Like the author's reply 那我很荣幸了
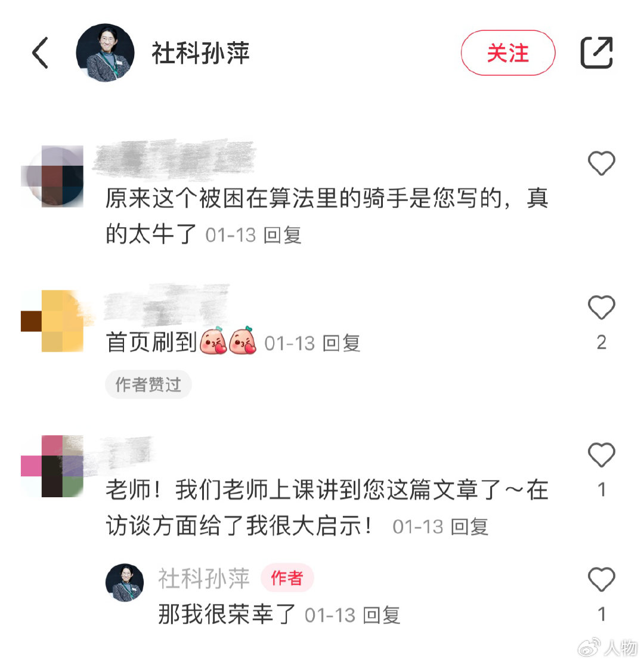 click(x=601, y=579)
